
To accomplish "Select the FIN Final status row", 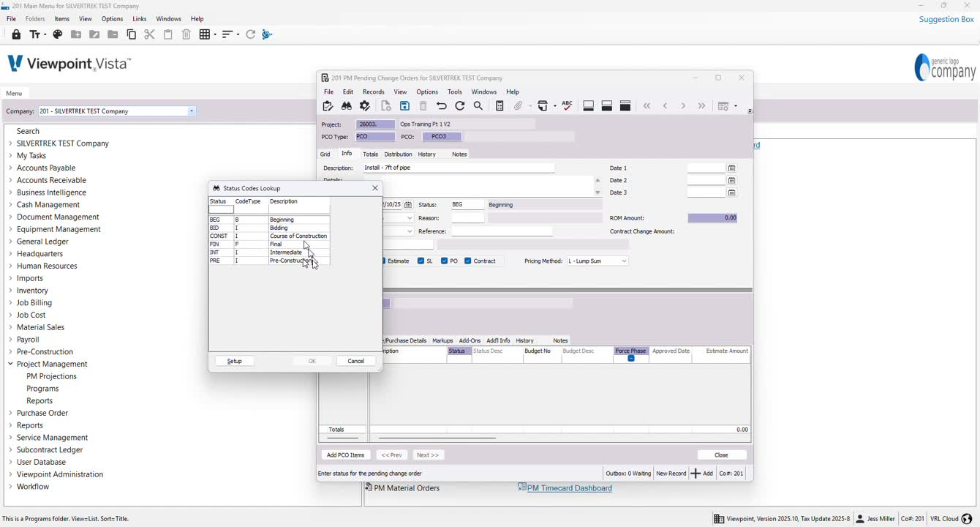I will [x=269, y=244].
